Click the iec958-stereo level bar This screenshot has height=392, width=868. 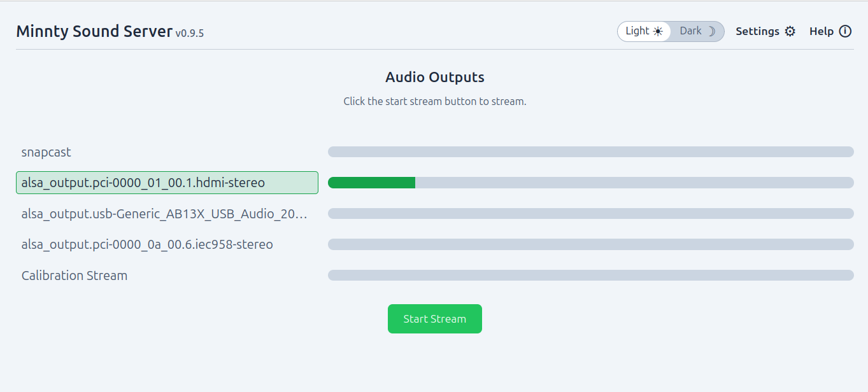591,244
